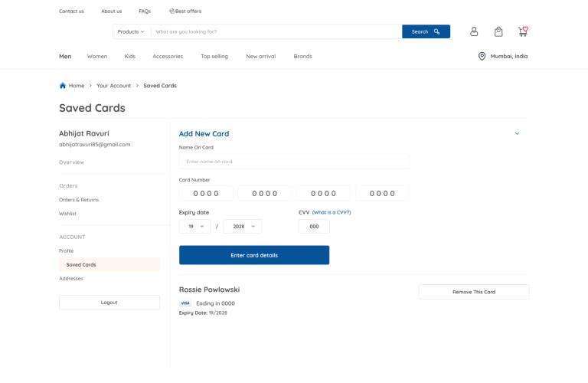The image size is (588, 383).
Task: Click the location pin icon
Action: tap(482, 56)
